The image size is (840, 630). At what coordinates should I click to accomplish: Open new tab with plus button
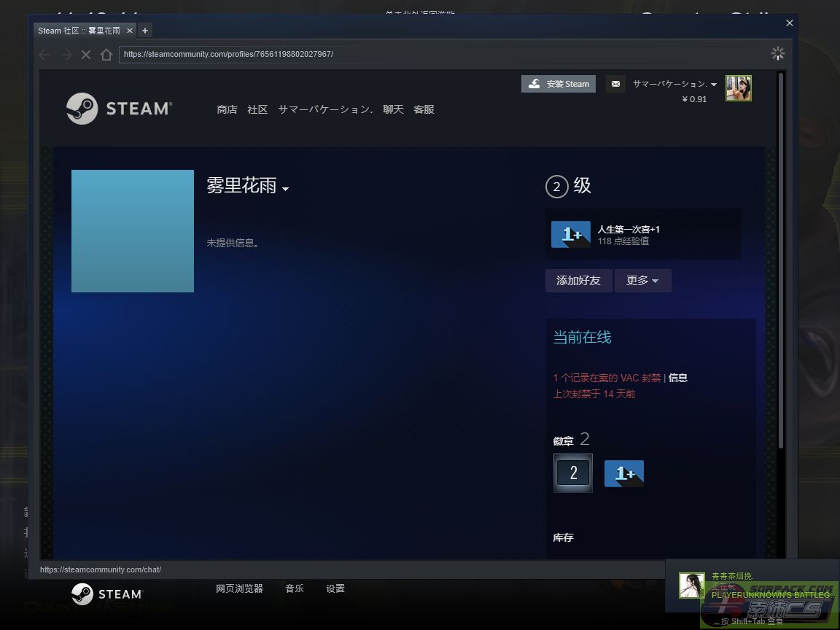pos(145,31)
